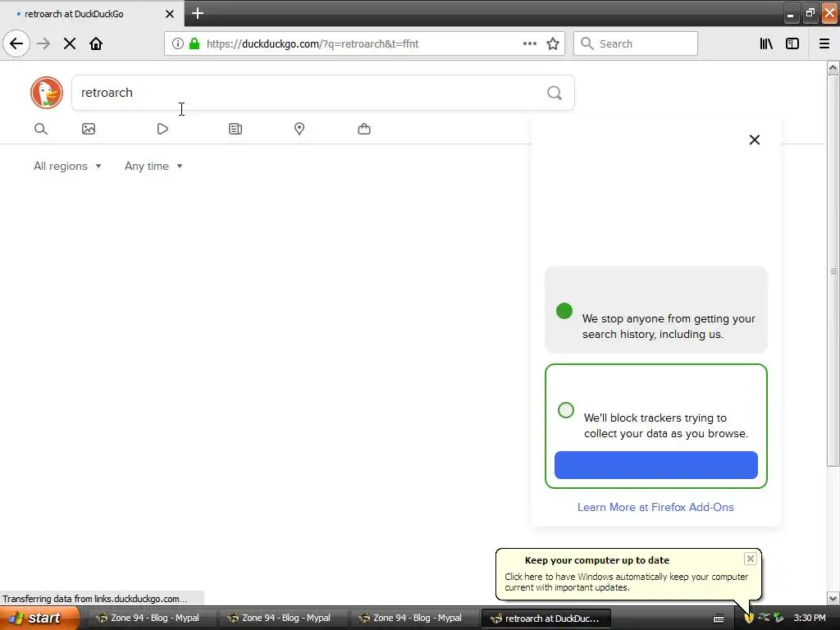Click the Windows update shield tray icon
This screenshot has width=840, height=630.
[x=749, y=619]
